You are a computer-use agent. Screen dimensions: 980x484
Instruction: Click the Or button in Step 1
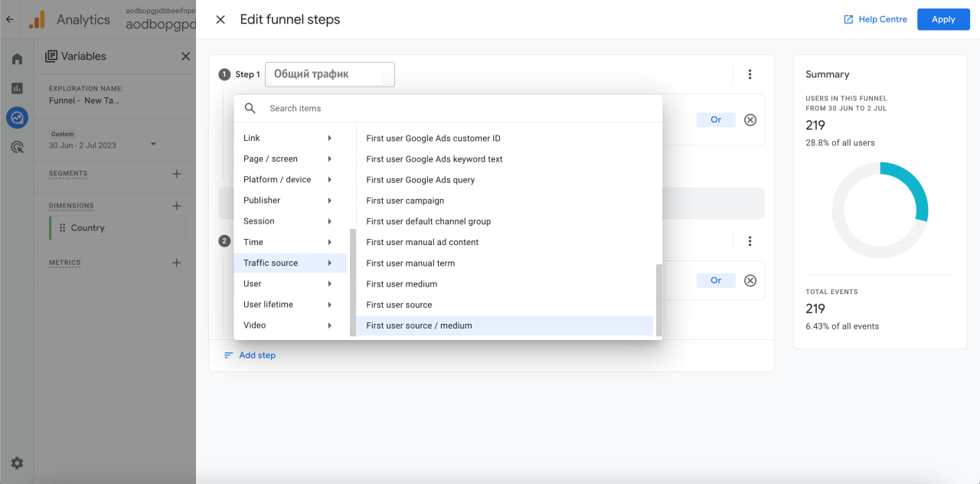coord(715,120)
